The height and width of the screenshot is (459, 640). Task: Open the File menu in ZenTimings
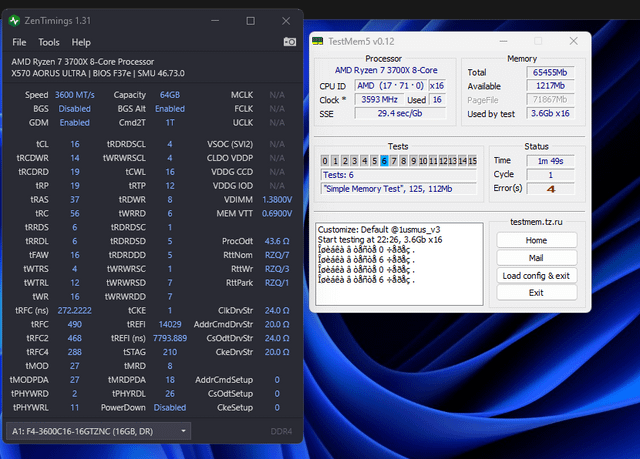(19, 42)
